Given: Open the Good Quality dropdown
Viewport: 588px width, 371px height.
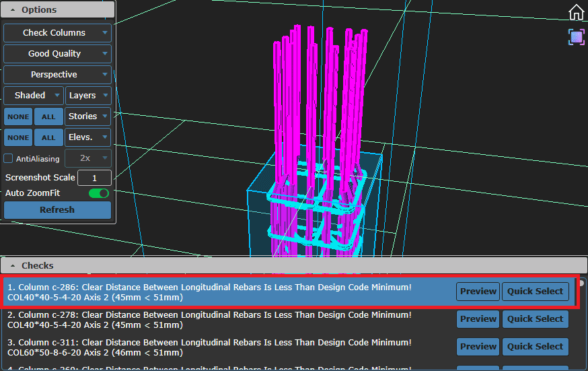Looking at the screenshot, I should point(57,54).
